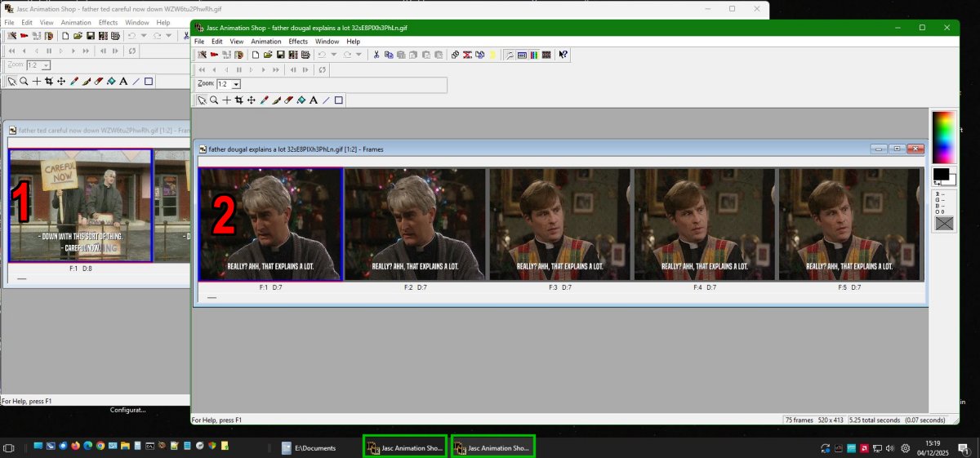Select the Zoom magnifier tool in front window
The height and width of the screenshot is (458, 980).
214,100
